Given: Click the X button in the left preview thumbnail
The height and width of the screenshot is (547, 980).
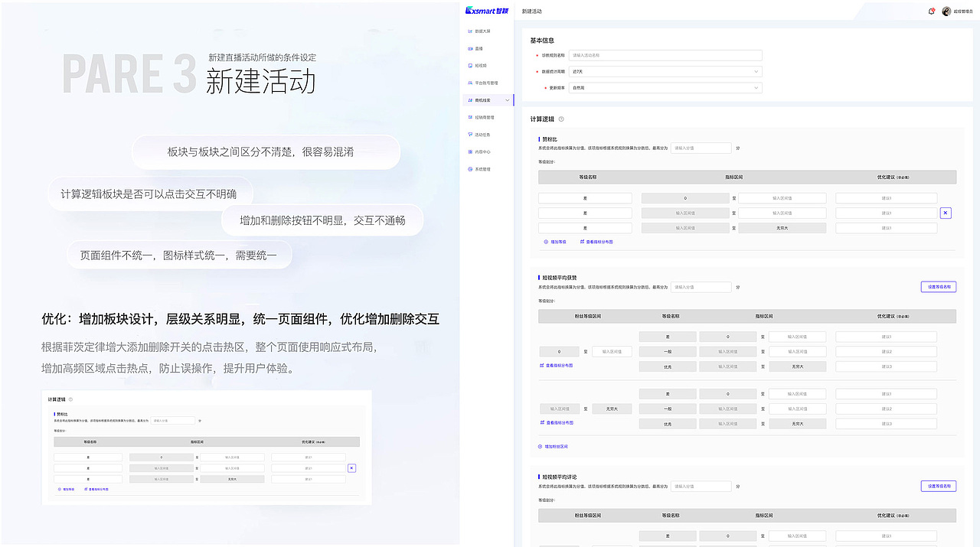Looking at the screenshot, I should click(x=351, y=468).
